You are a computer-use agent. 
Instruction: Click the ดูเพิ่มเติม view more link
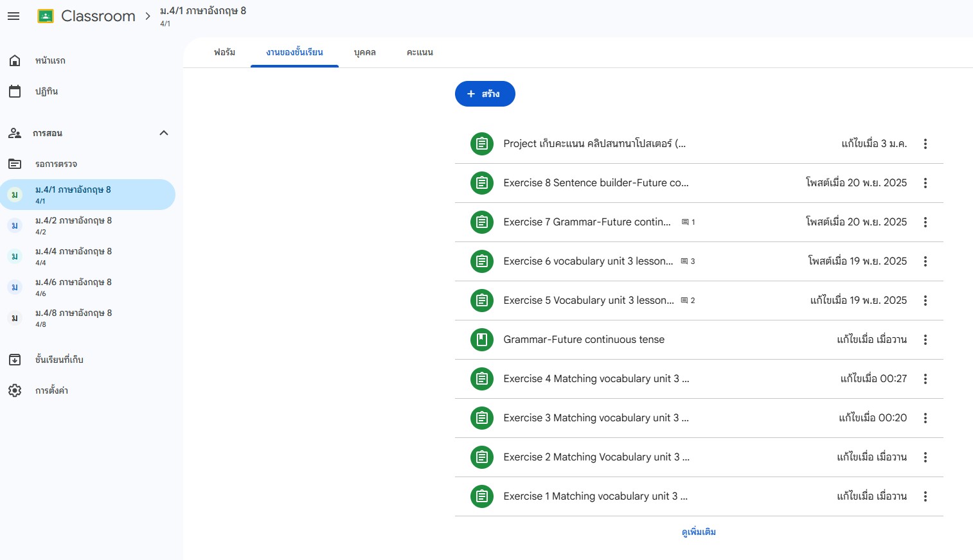699,532
